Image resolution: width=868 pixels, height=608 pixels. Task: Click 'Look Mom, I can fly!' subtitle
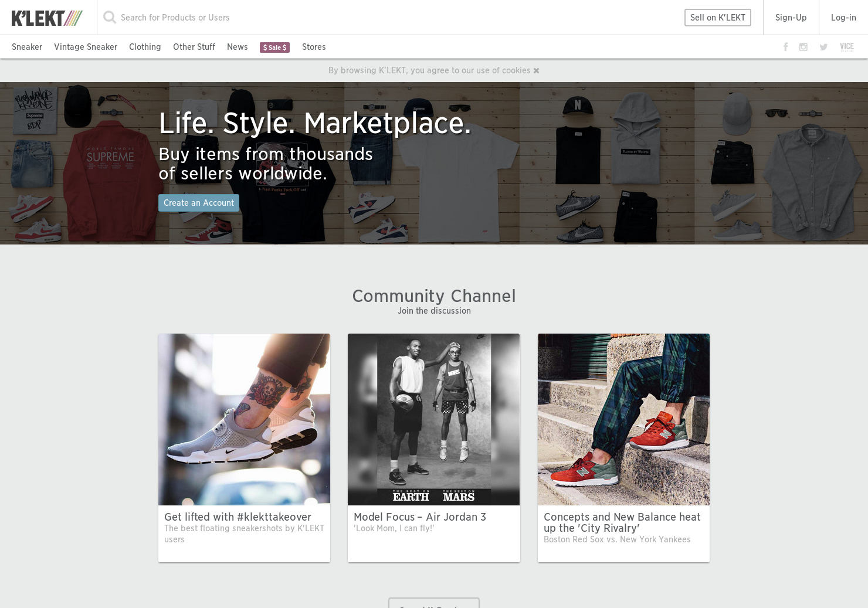[394, 528]
